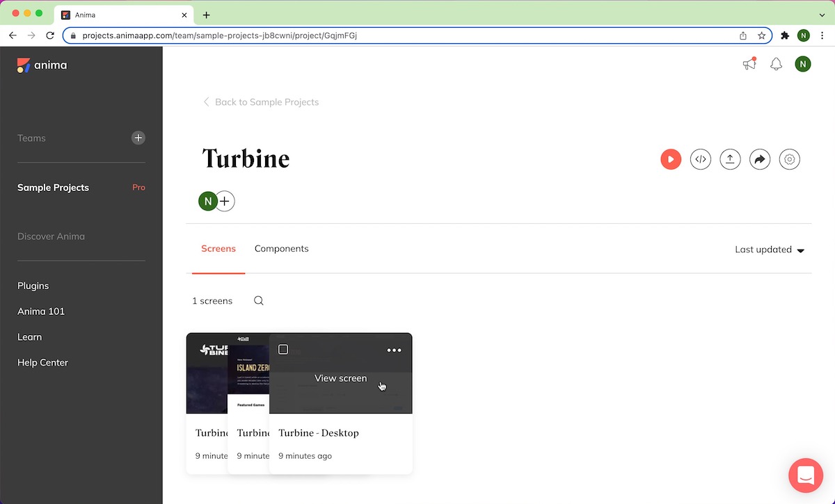Select the Screens tab
The image size is (835, 504).
click(x=218, y=249)
